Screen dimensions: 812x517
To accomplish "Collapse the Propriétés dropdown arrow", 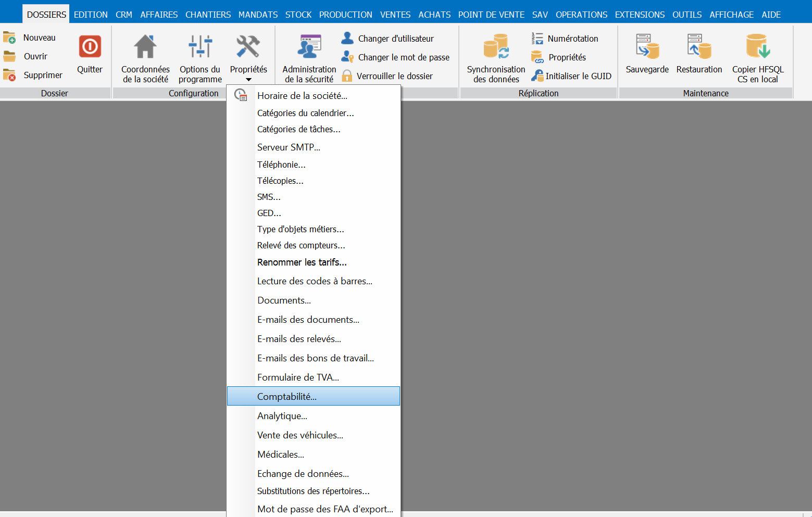I will tap(248, 80).
